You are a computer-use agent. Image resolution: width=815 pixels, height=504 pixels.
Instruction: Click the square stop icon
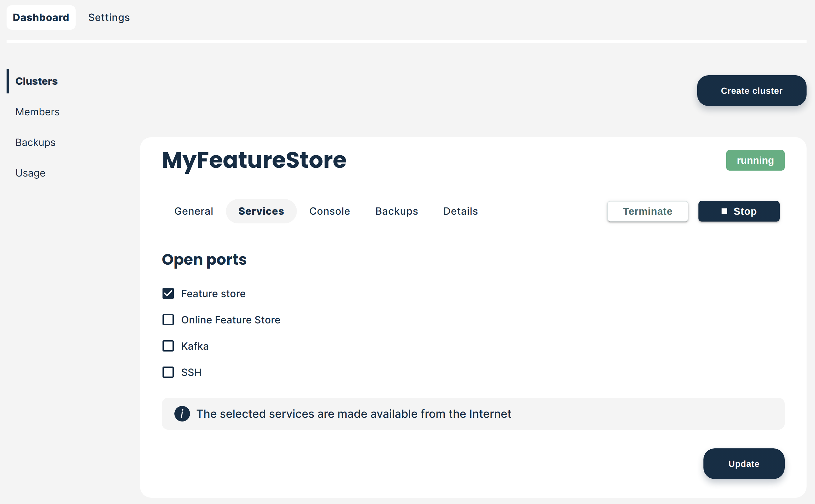(724, 211)
